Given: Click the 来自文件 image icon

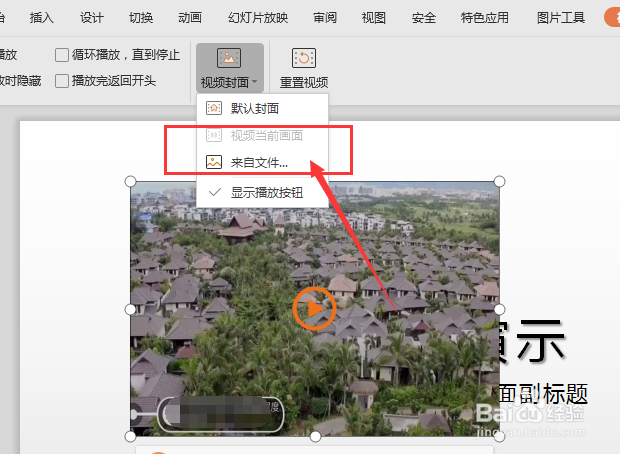Looking at the screenshot, I should point(214,162).
